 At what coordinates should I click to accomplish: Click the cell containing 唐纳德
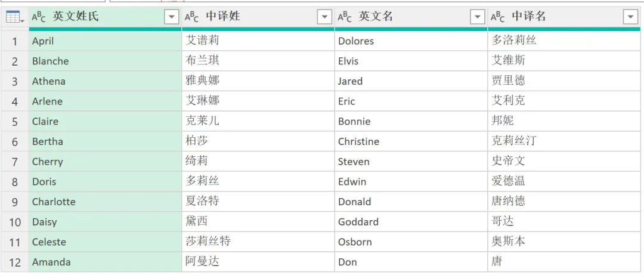[564, 202]
